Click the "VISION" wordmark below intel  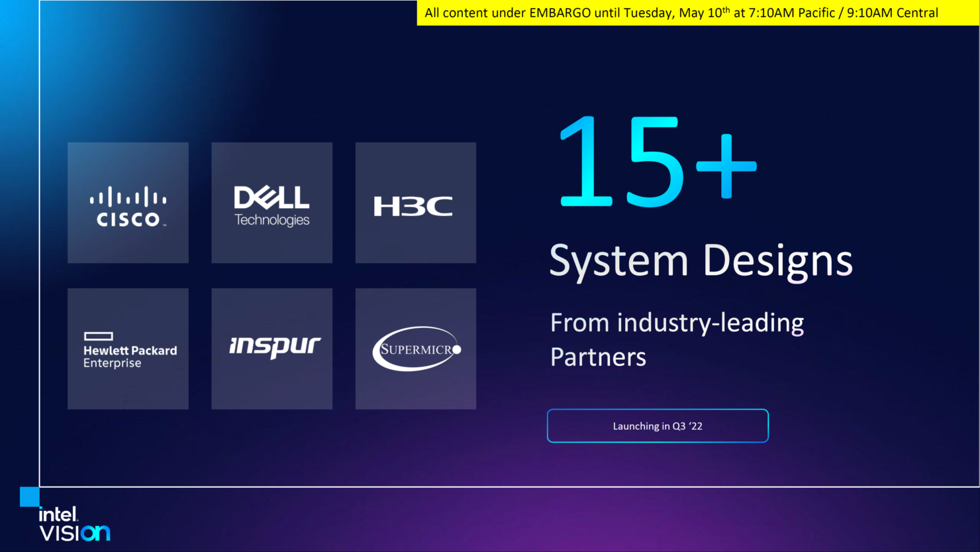[74, 533]
